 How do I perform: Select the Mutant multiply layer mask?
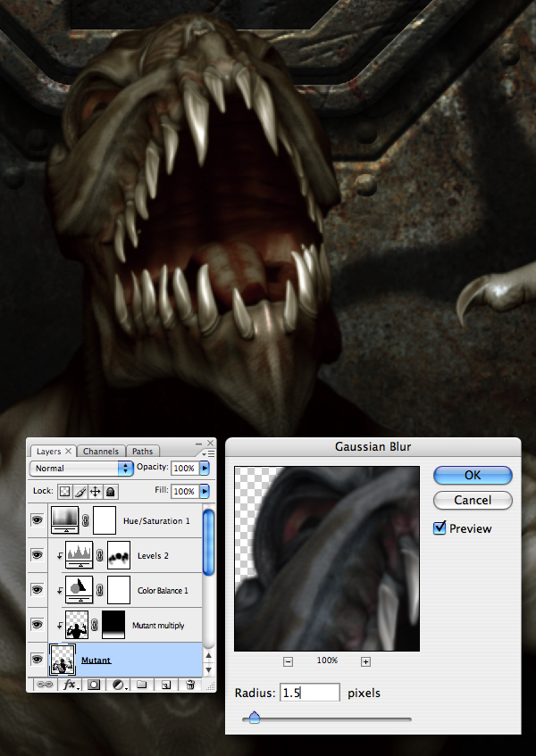coord(113,625)
